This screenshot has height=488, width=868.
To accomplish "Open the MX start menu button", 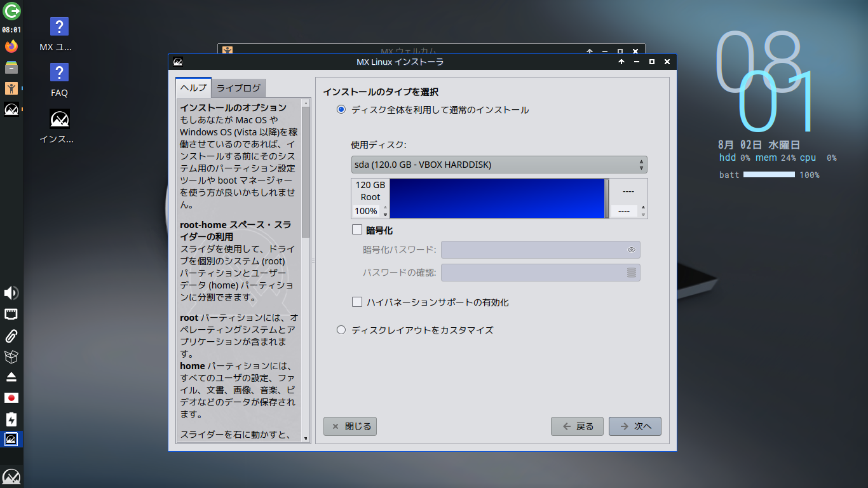I will pyautogui.click(x=11, y=477).
